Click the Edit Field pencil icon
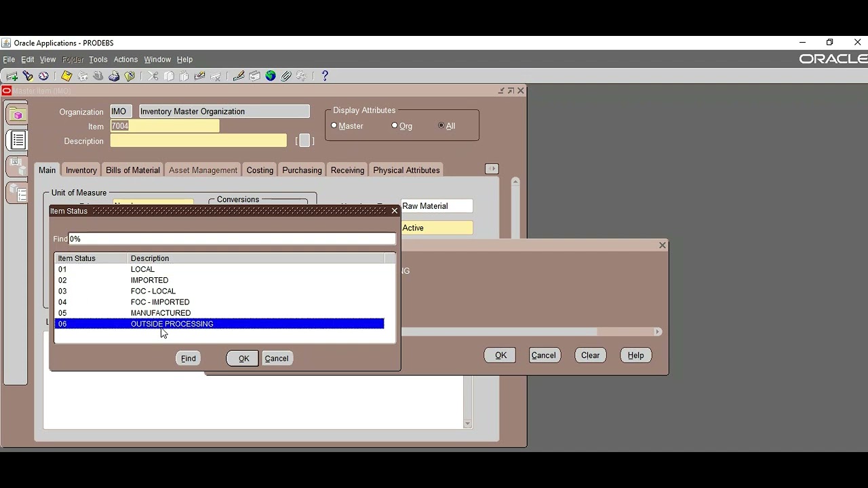 239,76
